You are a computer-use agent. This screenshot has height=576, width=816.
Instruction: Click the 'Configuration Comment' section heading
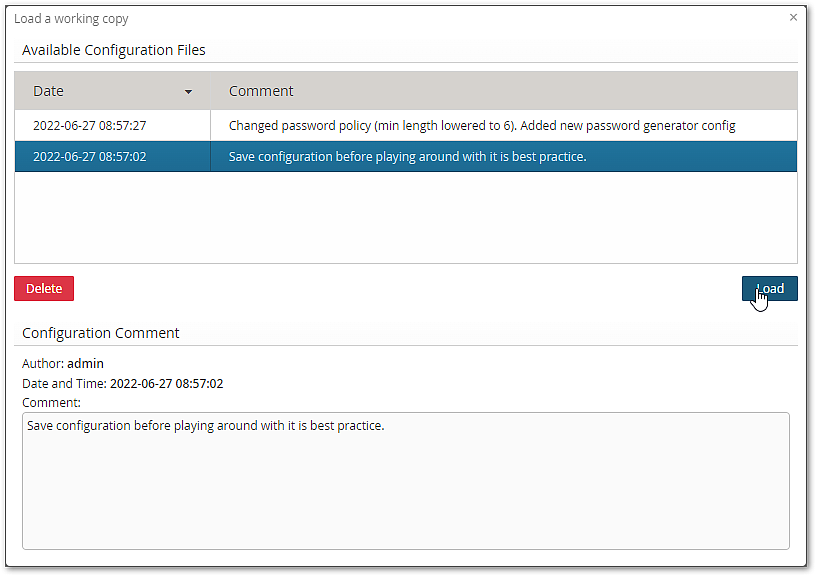101,333
